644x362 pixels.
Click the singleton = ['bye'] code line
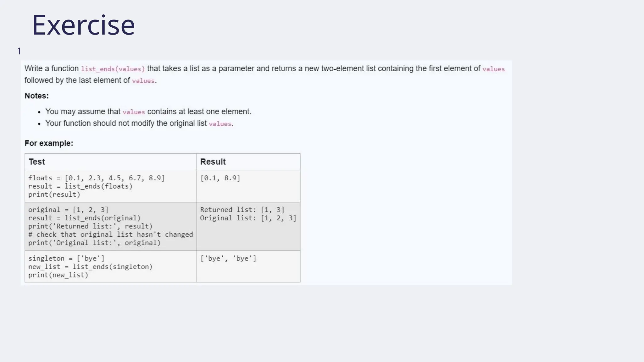click(x=66, y=259)
